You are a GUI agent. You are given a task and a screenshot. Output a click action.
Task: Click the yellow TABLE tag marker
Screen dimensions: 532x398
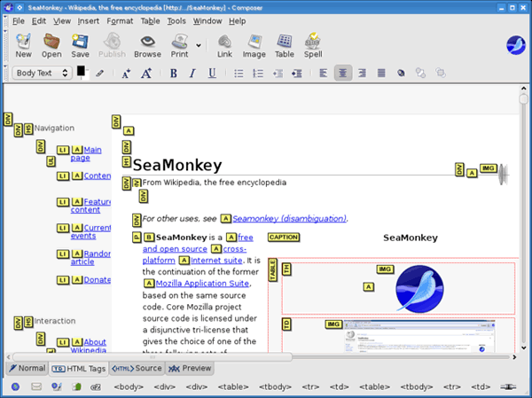click(273, 270)
